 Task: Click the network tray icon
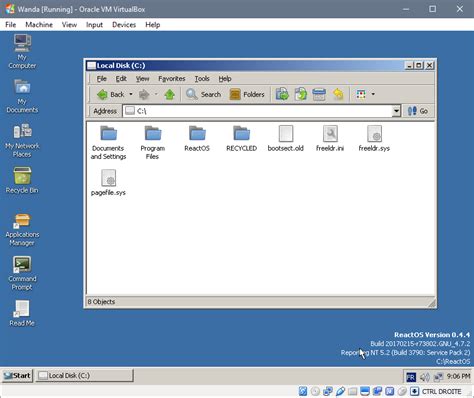pos(438,377)
